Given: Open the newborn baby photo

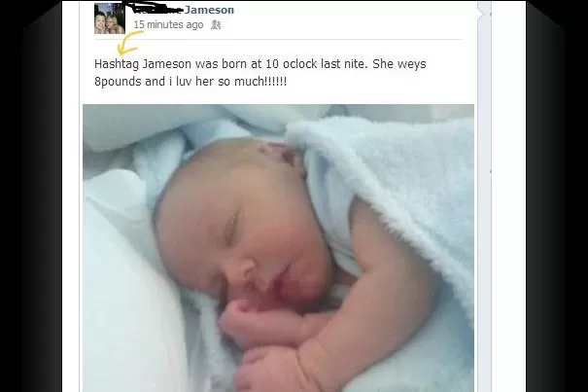Looking at the screenshot, I should click(x=278, y=248).
